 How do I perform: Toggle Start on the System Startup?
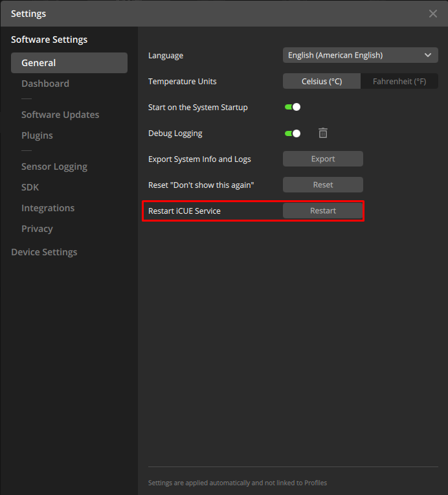(293, 107)
